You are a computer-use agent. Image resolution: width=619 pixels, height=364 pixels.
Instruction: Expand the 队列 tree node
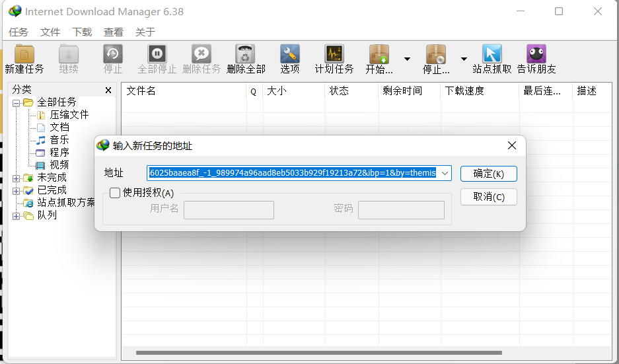pyautogui.click(x=17, y=215)
